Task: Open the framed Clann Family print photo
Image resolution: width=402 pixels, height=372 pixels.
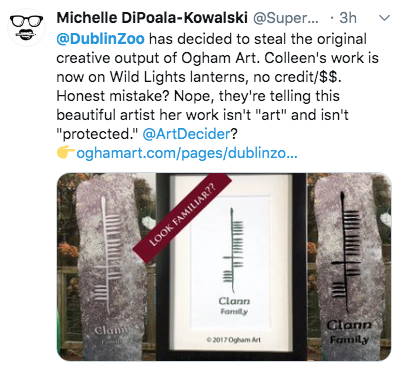Action: click(x=231, y=266)
